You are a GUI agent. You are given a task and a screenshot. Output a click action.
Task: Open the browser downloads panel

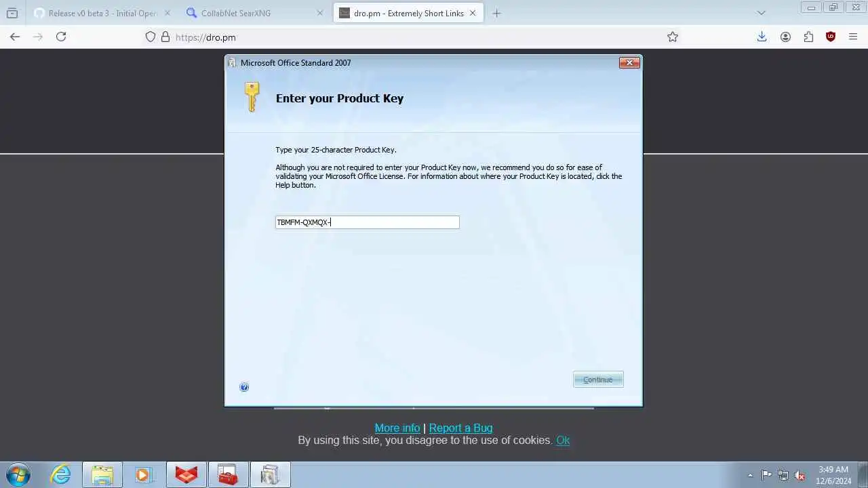click(762, 37)
